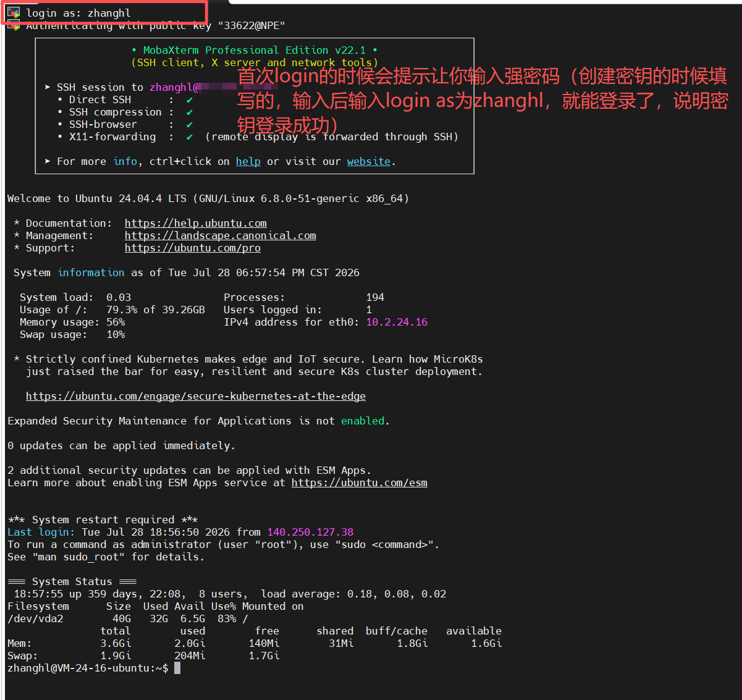Click 'Welcome to Ubuntu 24.04.4 LTS' line
Viewport: 742px width, 700px height.
[x=208, y=198]
